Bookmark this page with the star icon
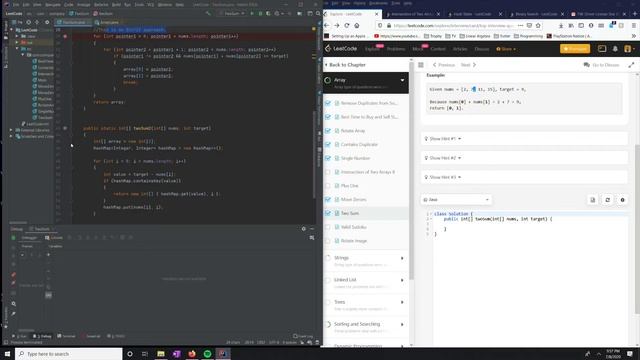 (538, 25)
